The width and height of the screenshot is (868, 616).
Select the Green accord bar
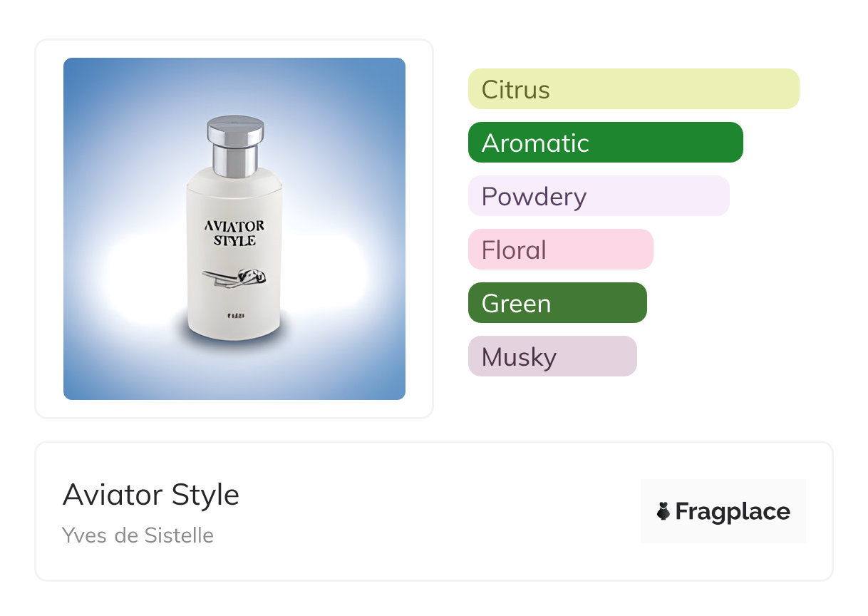[x=557, y=303]
